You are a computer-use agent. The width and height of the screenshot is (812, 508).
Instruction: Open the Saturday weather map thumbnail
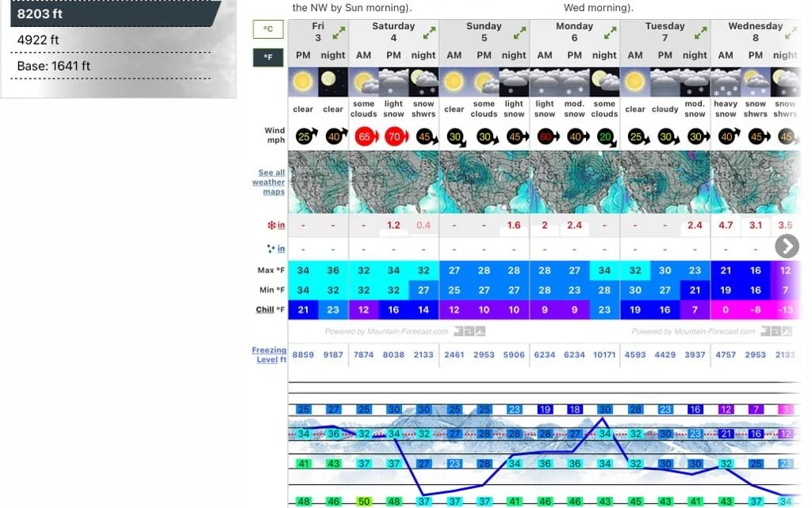click(393, 182)
